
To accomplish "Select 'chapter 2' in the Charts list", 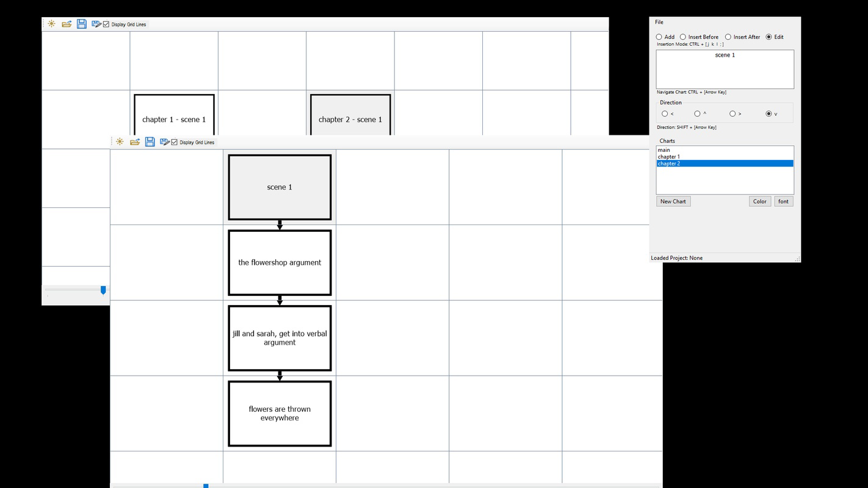I will (725, 163).
